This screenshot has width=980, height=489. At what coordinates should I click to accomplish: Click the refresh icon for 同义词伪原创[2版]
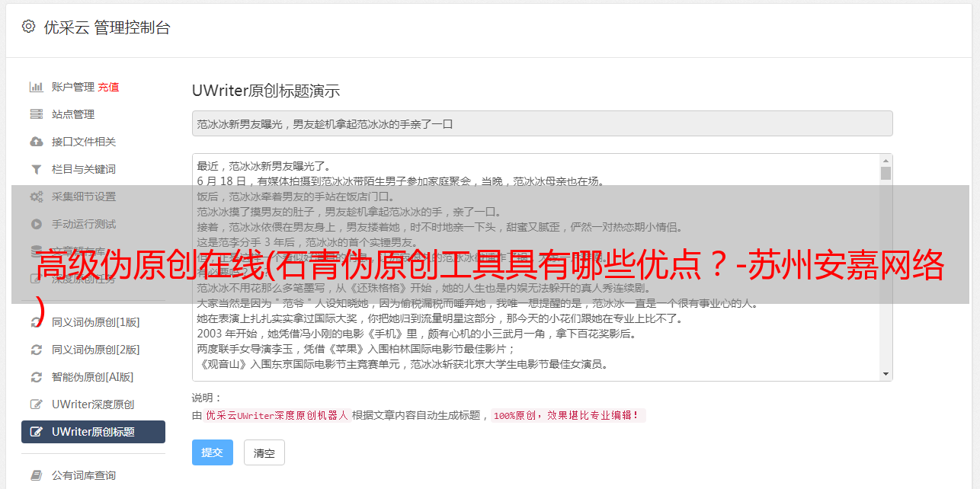[x=36, y=350]
